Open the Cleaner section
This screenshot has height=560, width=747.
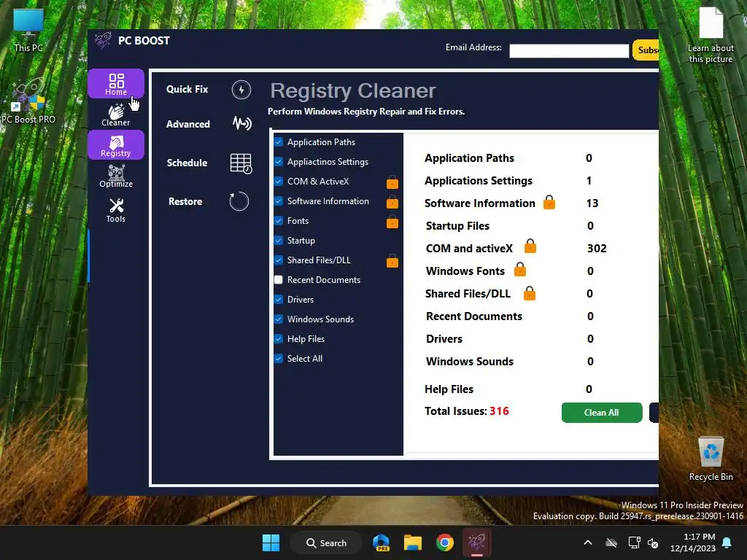pyautogui.click(x=116, y=114)
